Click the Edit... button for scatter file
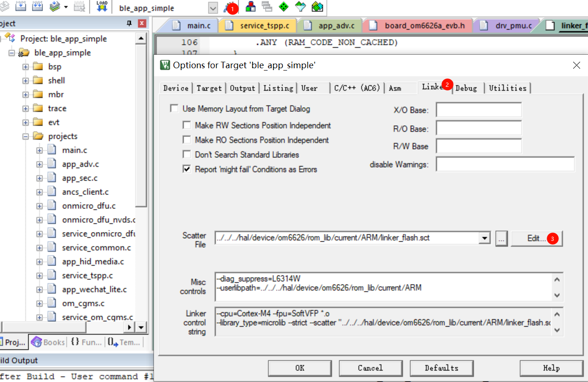The height and width of the screenshot is (382, 588). click(x=537, y=238)
